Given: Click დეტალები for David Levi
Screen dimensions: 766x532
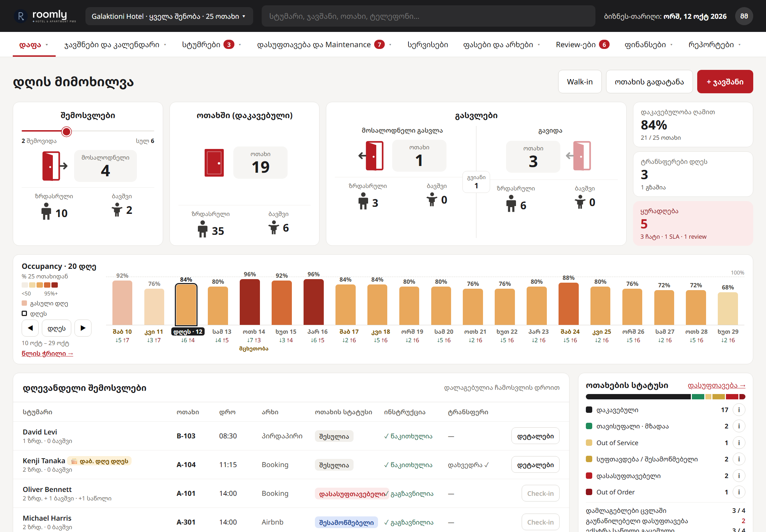Looking at the screenshot, I should (535, 436).
